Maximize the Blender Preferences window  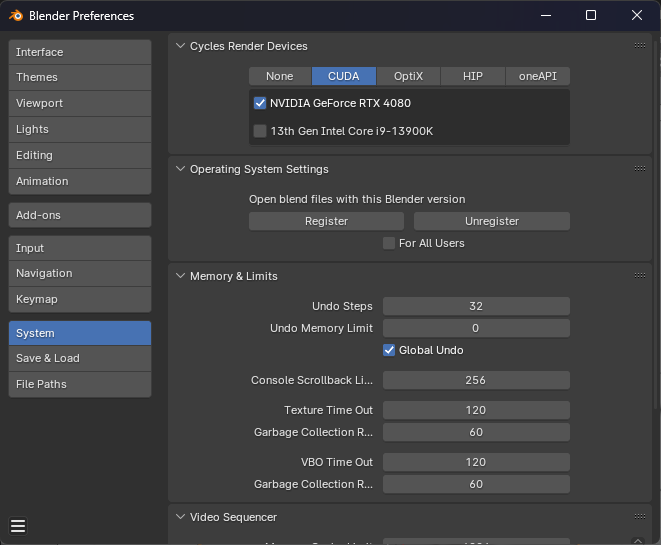591,16
